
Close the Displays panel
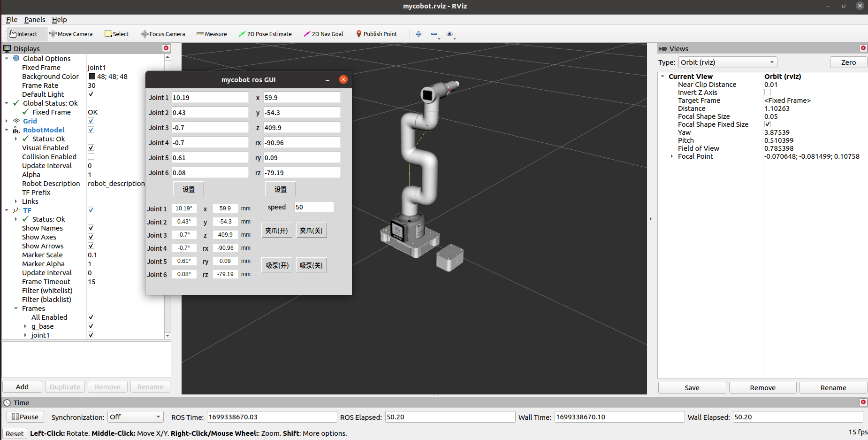tap(166, 48)
